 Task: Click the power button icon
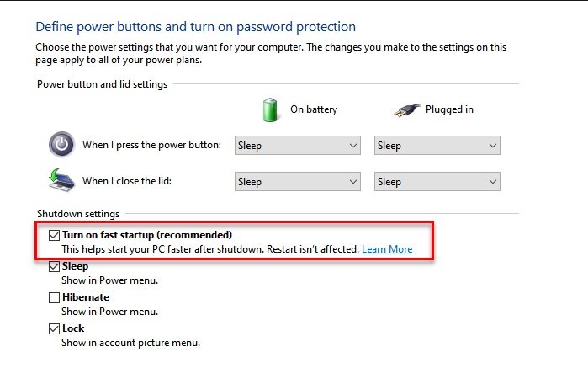click(x=61, y=145)
